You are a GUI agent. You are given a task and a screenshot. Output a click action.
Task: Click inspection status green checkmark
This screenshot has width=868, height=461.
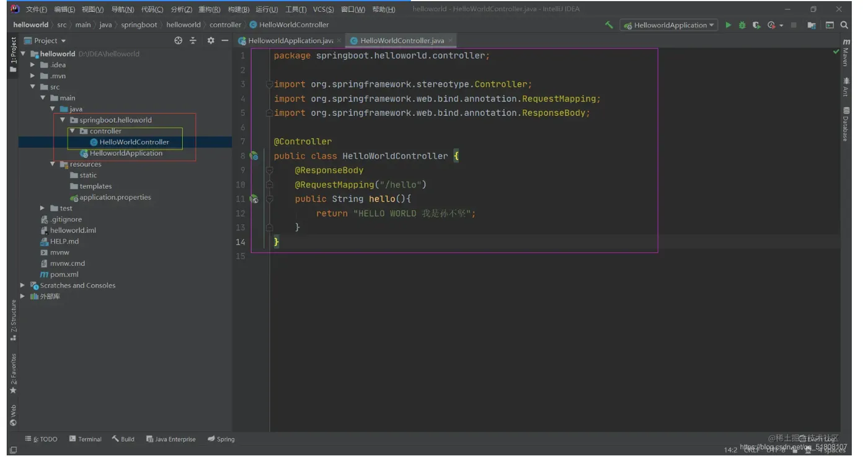(836, 52)
